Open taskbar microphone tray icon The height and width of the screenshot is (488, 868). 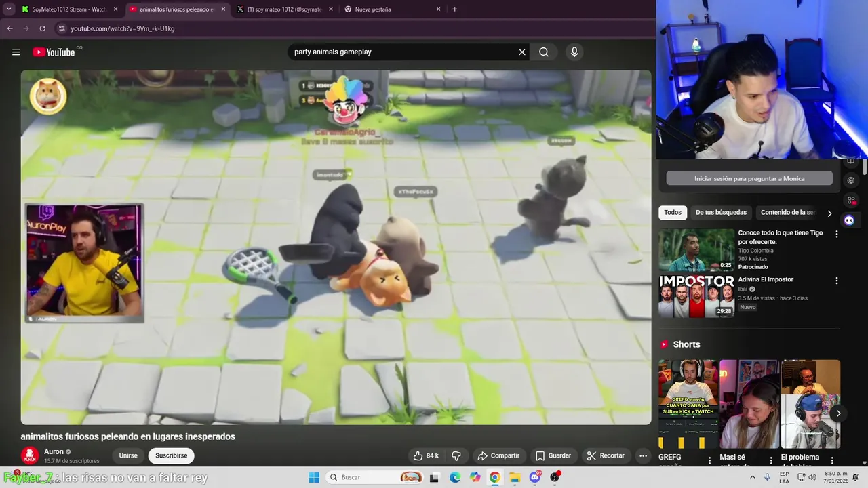point(767,477)
